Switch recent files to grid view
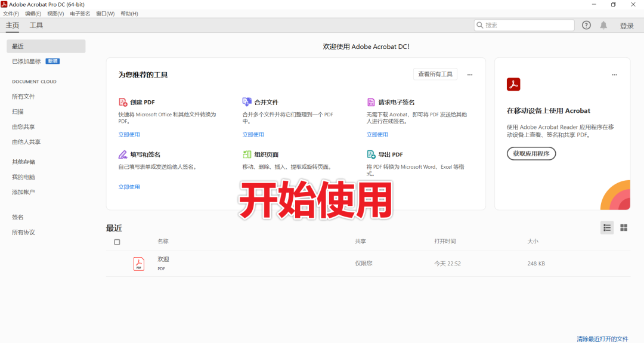Image resolution: width=644 pixels, height=343 pixels. click(x=624, y=227)
